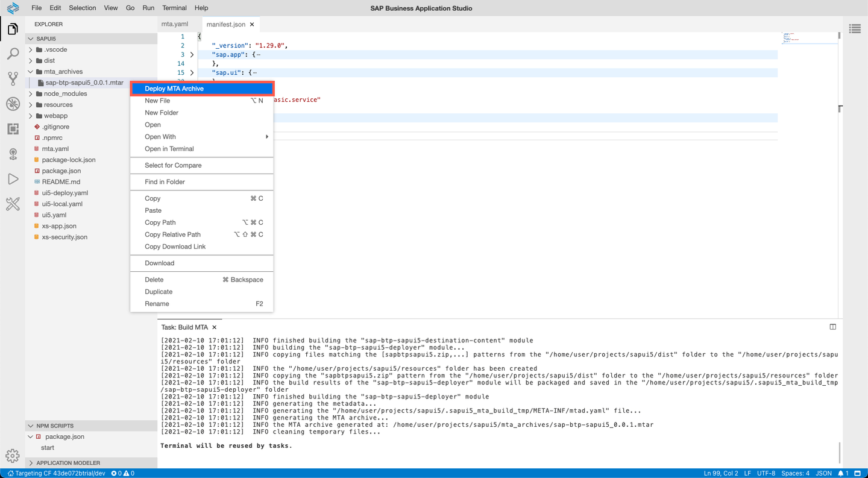Screen dimensions: 868x478
Task: Expand the resources folder
Action: [31, 105]
